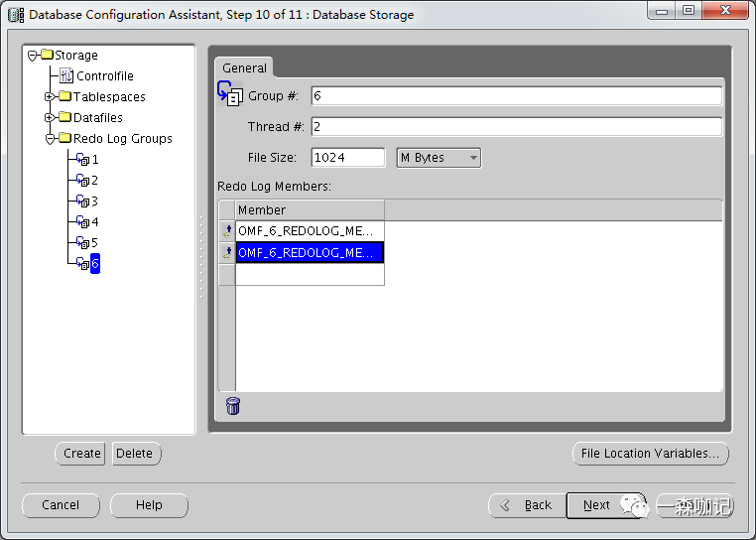Minimize the assistant window
The height and width of the screenshot is (540, 756).
point(661,11)
